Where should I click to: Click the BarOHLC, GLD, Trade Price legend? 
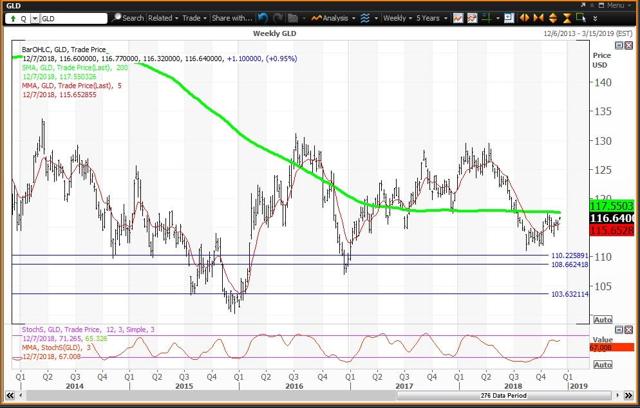(x=66, y=49)
